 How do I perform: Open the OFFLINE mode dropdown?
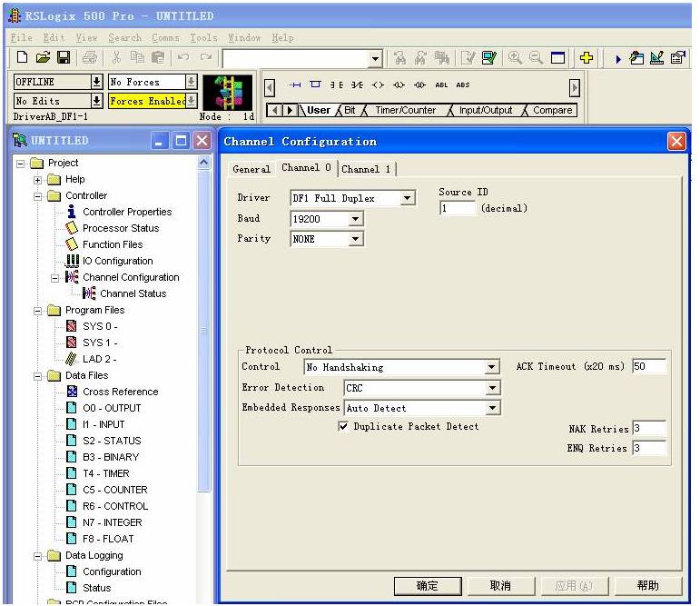click(97, 82)
